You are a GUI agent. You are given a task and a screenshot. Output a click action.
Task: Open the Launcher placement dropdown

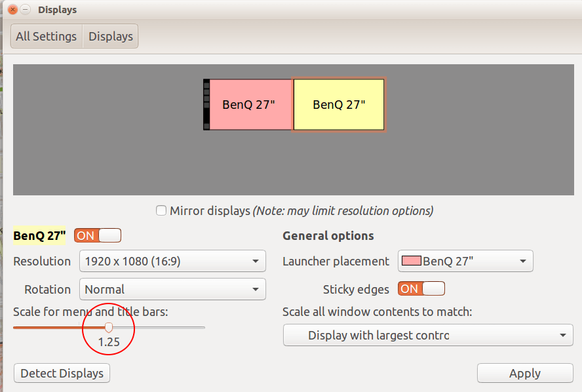point(465,261)
